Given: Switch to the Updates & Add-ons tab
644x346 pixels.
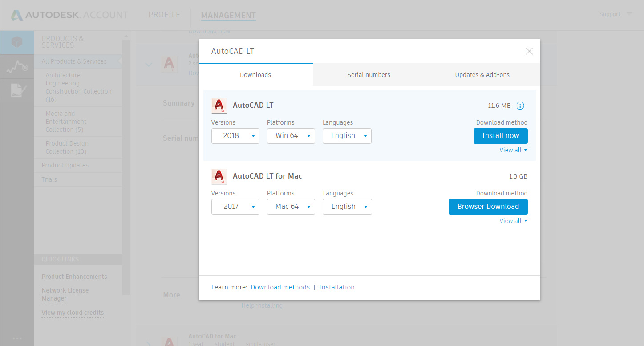Looking at the screenshot, I should (482, 75).
